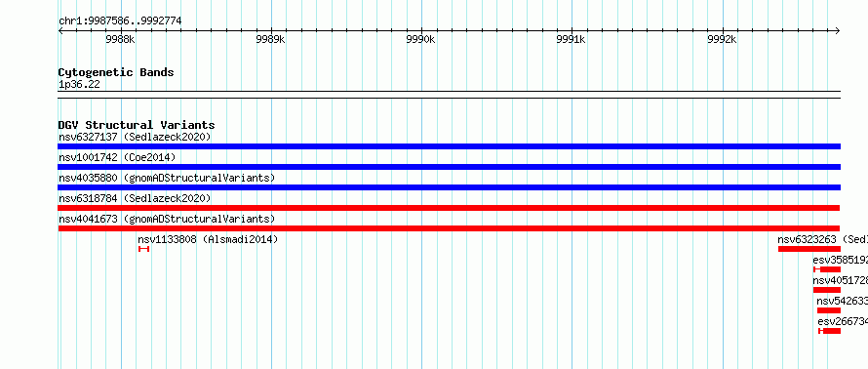Click the red glyph under esv266734
Viewport: 868px width, 369px height.
(x=829, y=331)
